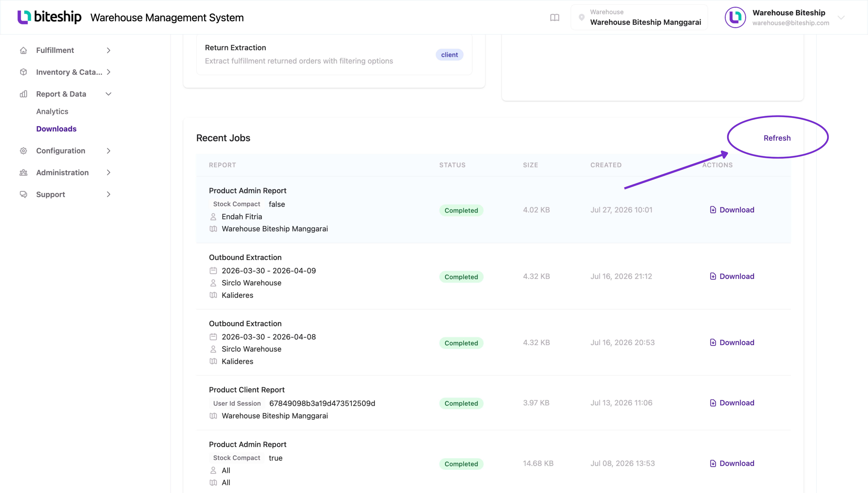Open the account dropdown arrow
Screen dimensions: 868x493
pyautogui.click(x=841, y=18)
